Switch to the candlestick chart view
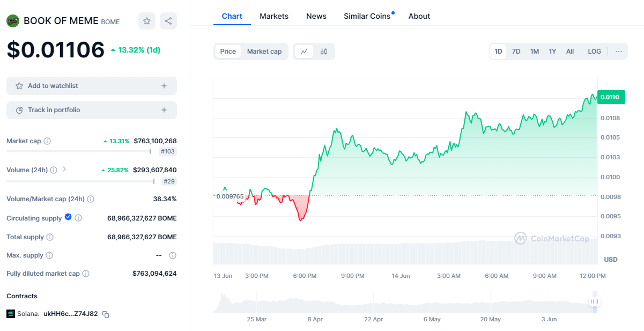Image resolution: width=644 pixels, height=331 pixels. (x=324, y=52)
